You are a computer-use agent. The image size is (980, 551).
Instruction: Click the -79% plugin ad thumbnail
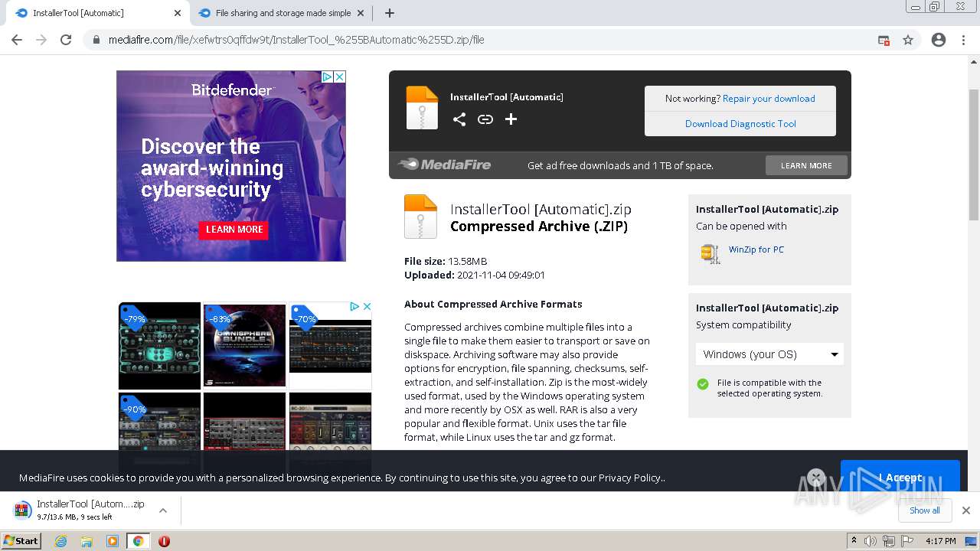(159, 346)
